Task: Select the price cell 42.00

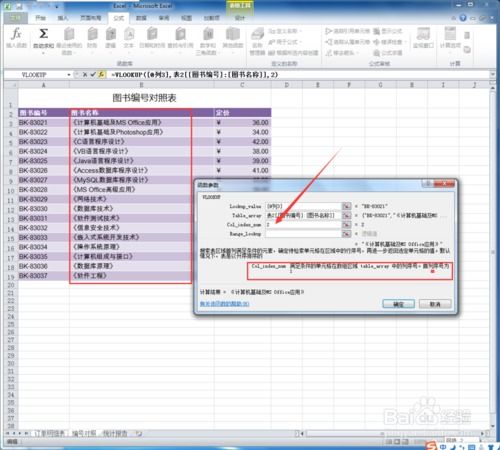Action: tap(242, 142)
